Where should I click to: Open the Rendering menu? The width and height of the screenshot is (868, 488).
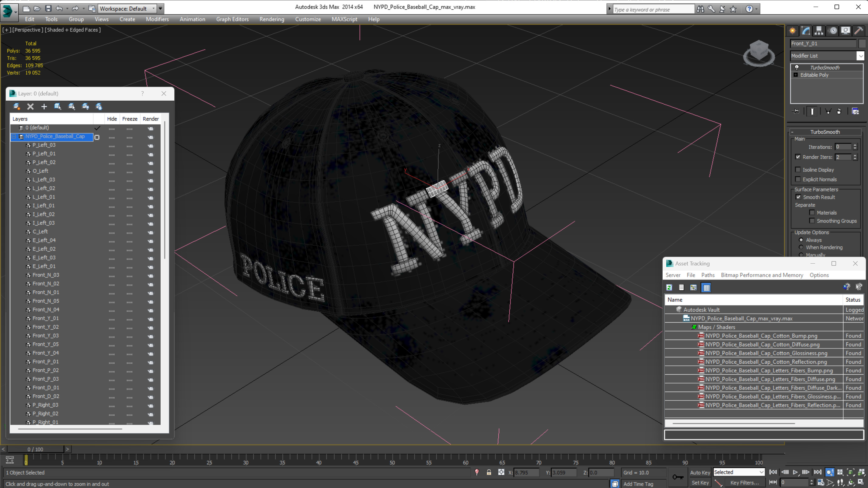coord(272,19)
